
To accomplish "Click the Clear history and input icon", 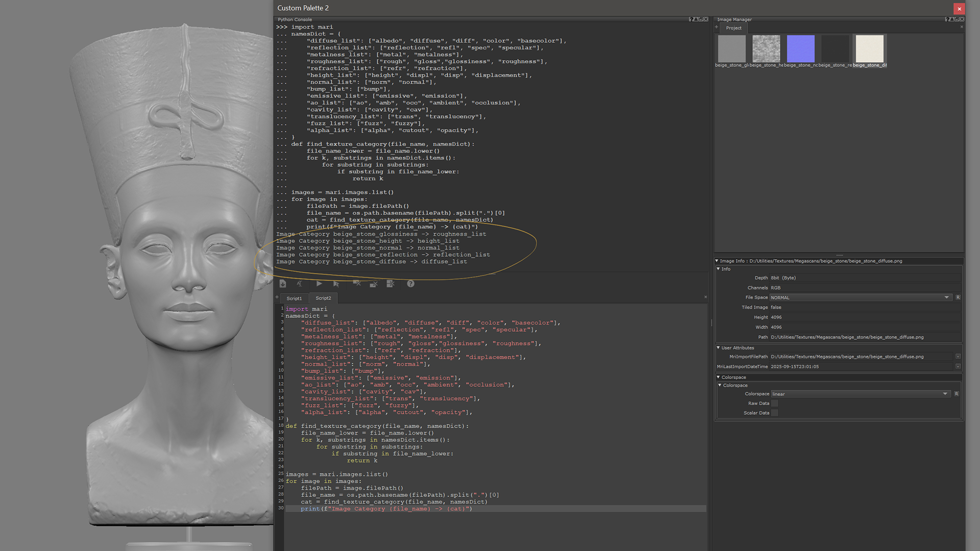I will pyautogui.click(x=390, y=284).
